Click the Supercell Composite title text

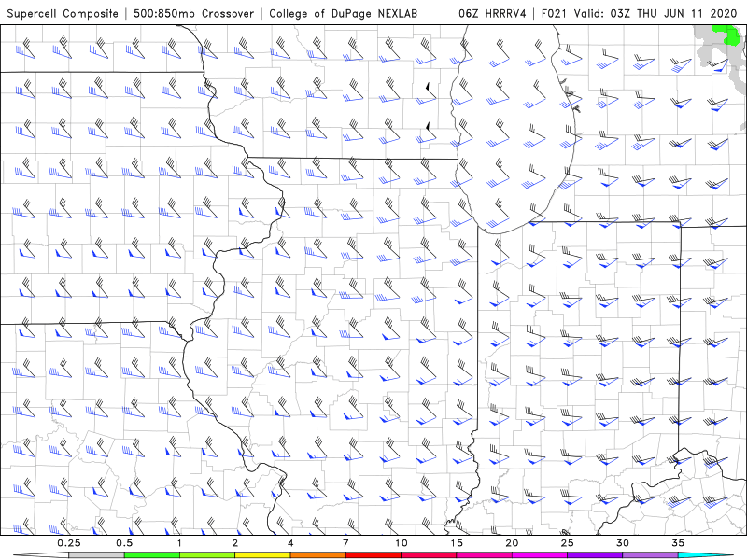coord(63,13)
